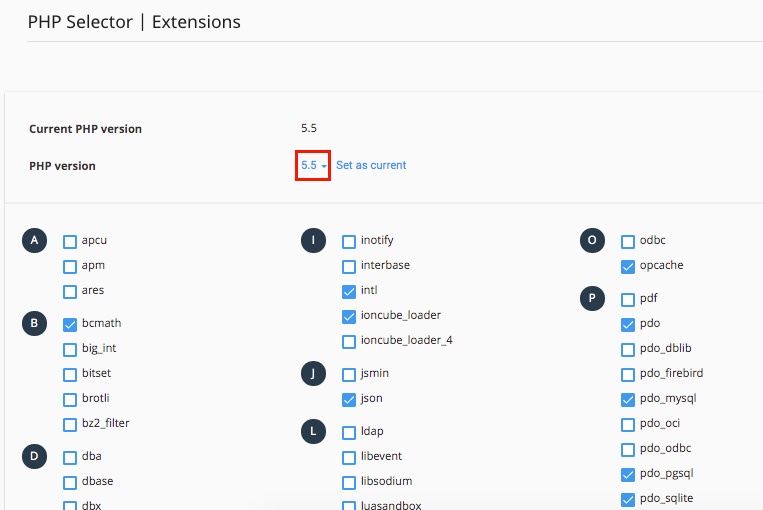Screen dimensions: 763x510
Task: Click the letter A group badge
Action: click(x=35, y=240)
